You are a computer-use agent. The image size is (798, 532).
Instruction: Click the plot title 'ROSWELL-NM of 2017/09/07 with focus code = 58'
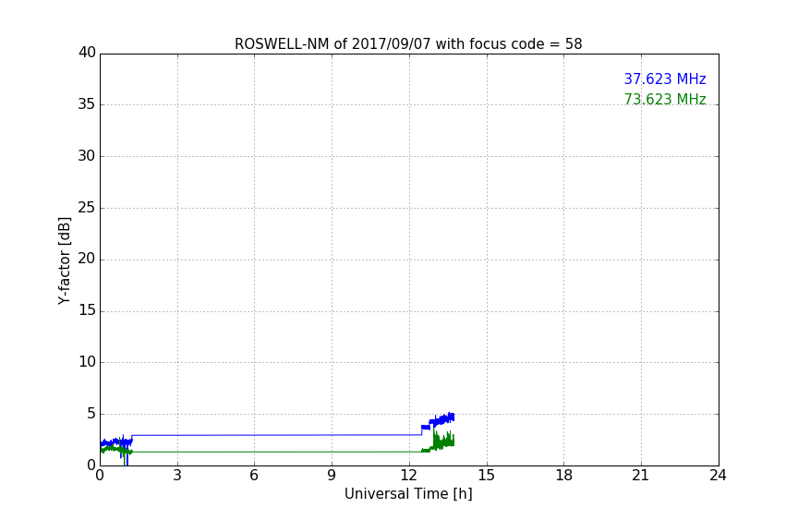click(408, 44)
